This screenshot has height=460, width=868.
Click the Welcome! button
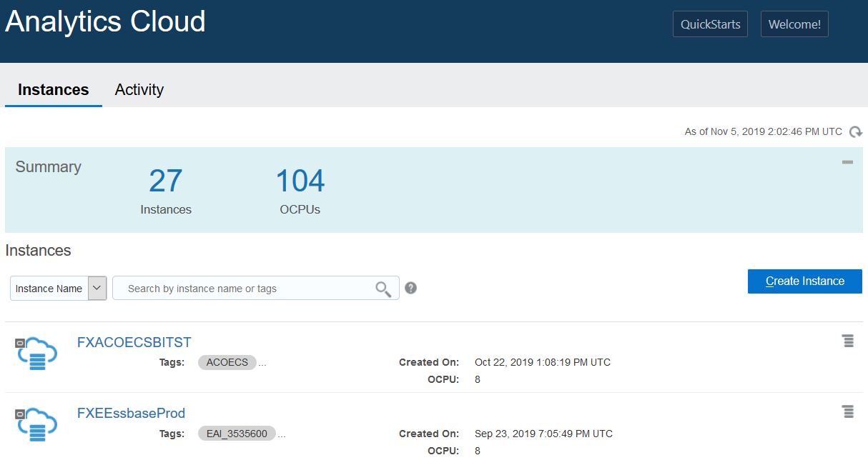(794, 24)
